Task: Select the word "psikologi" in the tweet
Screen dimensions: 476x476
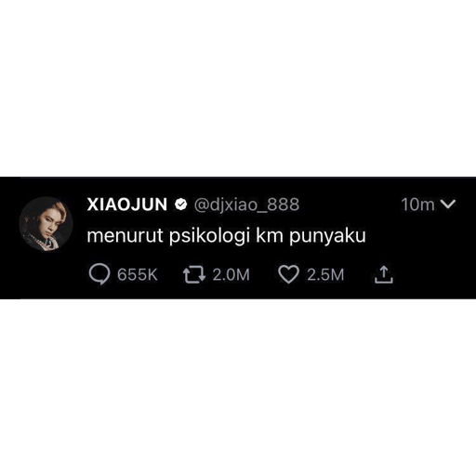Action: click(210, 237)
